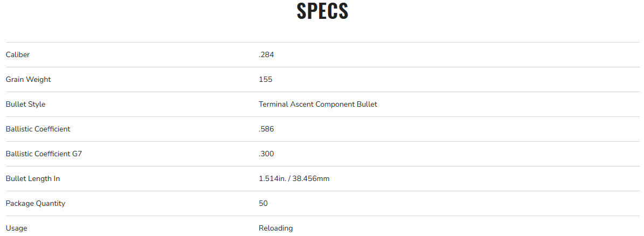Click the Caliber label
This screenshot has height=236, width=644.
(x=18, y=54)
